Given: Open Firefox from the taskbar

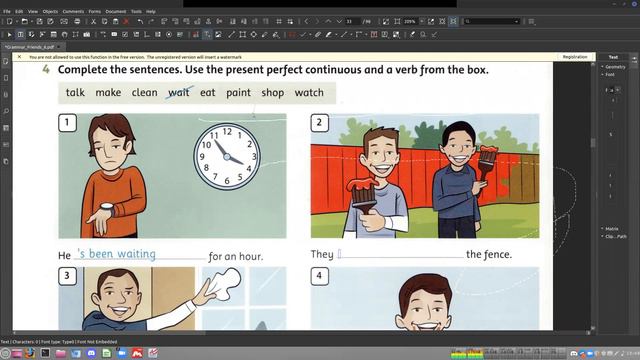Looking at the screenshot, I should coord(29,353).
